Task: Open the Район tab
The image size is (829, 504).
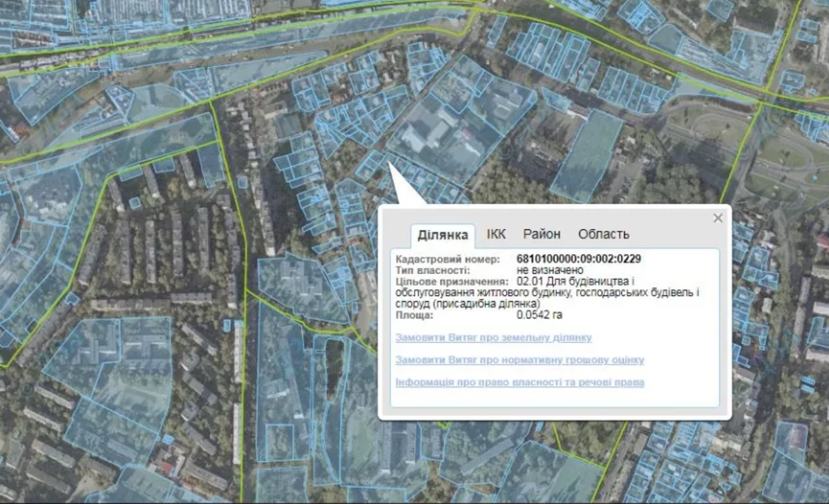Action: (x=542, y=234)
